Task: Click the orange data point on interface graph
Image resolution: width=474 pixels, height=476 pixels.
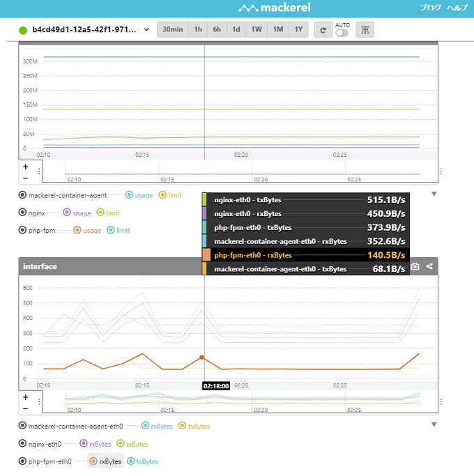Action: pos(201,358)
